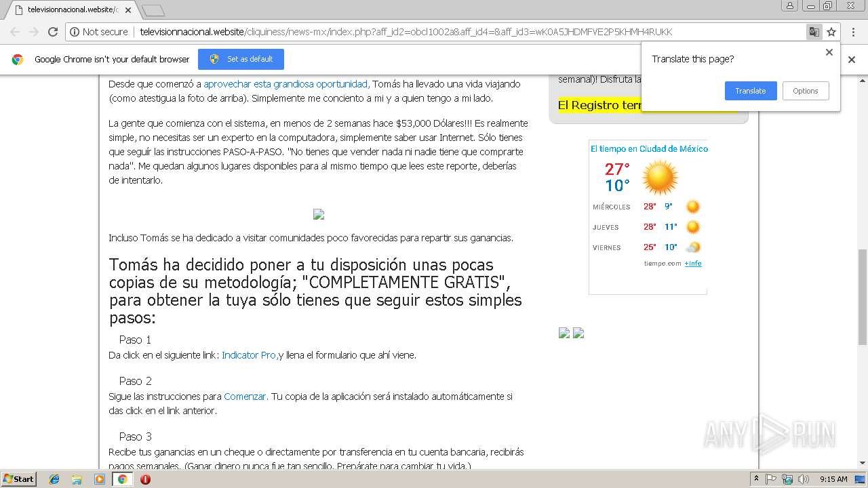Click the 9:15 AM clock
Screen dimensions: 868x488
pos(833,479)
